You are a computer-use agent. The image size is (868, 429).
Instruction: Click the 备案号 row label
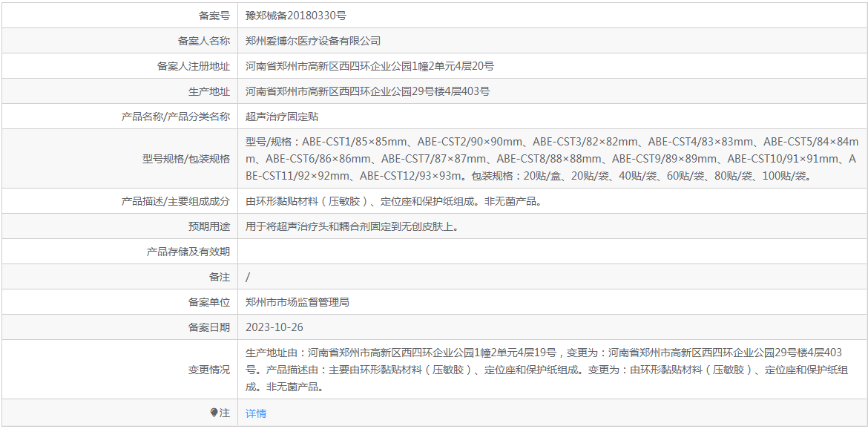tap(214, 16)
